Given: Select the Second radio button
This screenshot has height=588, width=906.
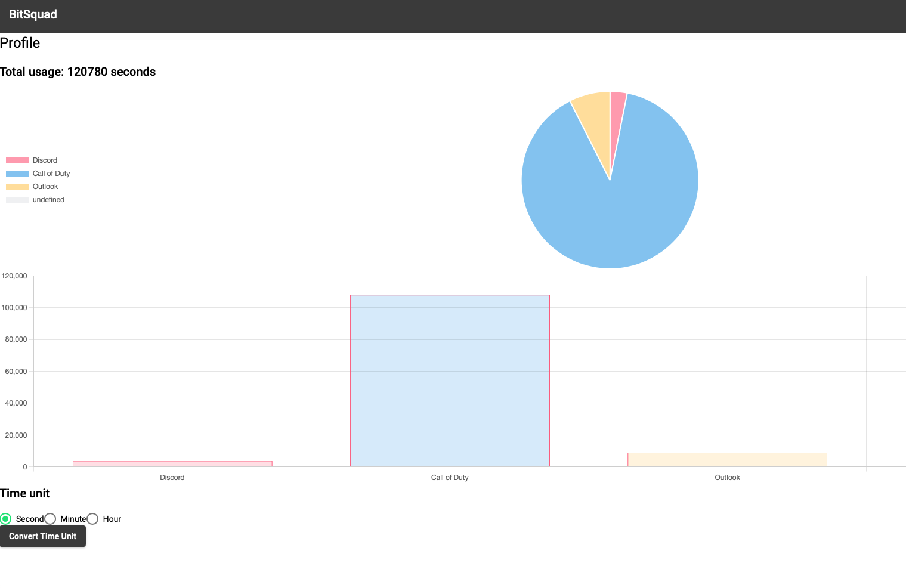Looking at the screenshot, I should pyautogui.click(x=5, y=519).
